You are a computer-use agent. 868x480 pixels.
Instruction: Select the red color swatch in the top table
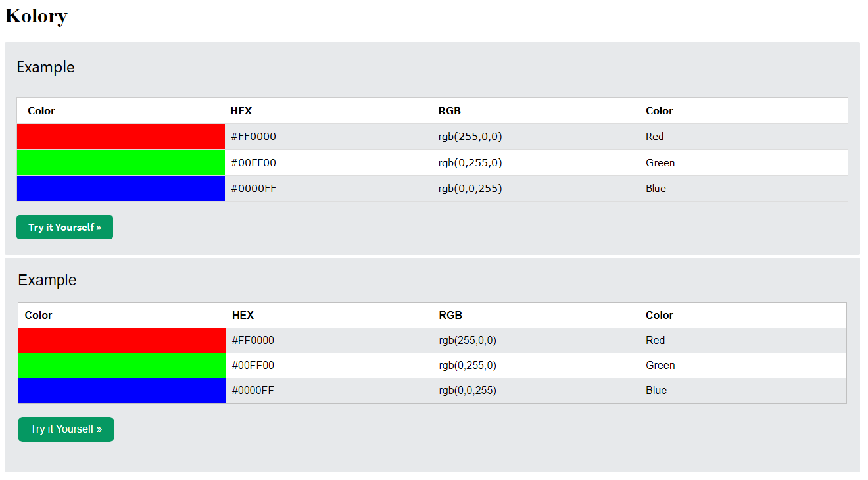pos(121,137)
